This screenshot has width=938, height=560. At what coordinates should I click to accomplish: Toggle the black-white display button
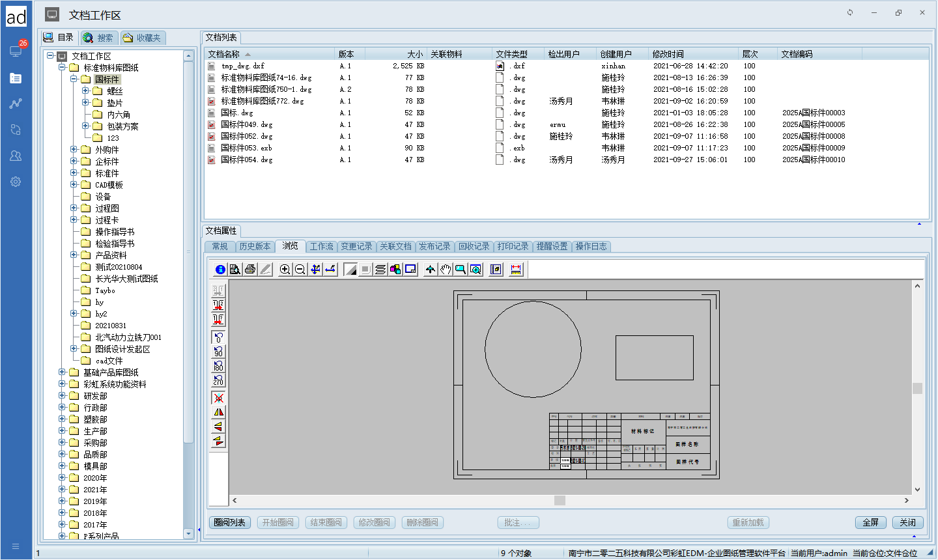pyautogui.click(x=350, y=270)
